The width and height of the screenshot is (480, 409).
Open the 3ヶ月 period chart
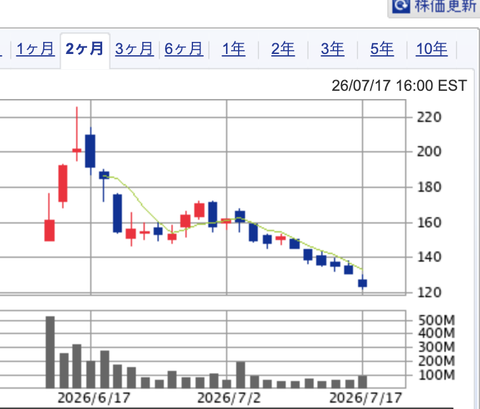pos(134,49)
